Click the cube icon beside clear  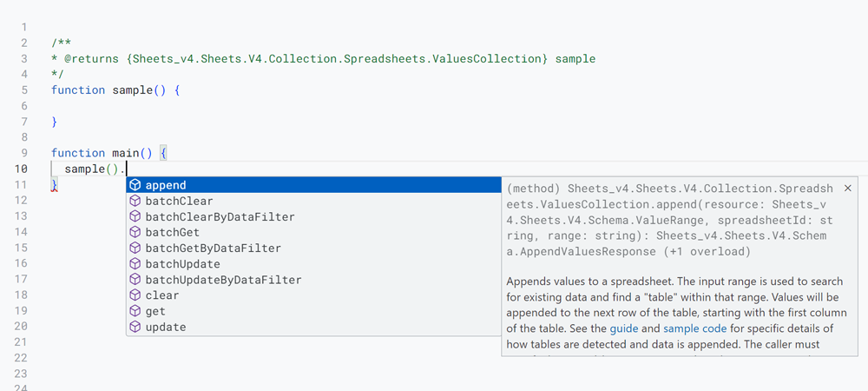point(135,295)
